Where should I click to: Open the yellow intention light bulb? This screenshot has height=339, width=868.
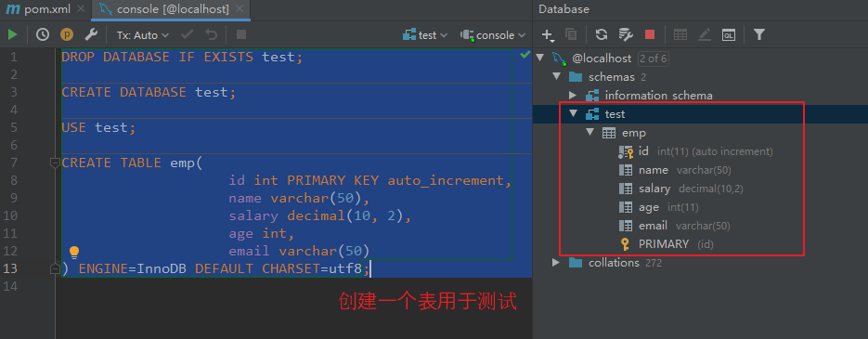coord(74,252)
